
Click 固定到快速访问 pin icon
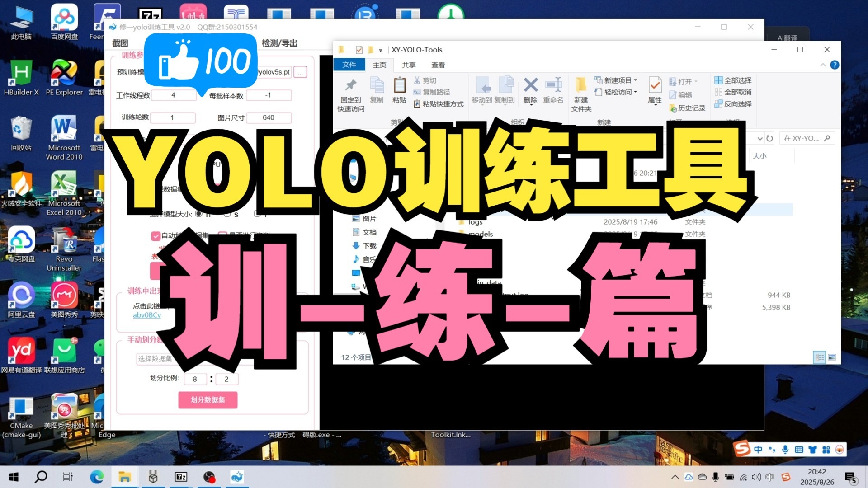351,85
